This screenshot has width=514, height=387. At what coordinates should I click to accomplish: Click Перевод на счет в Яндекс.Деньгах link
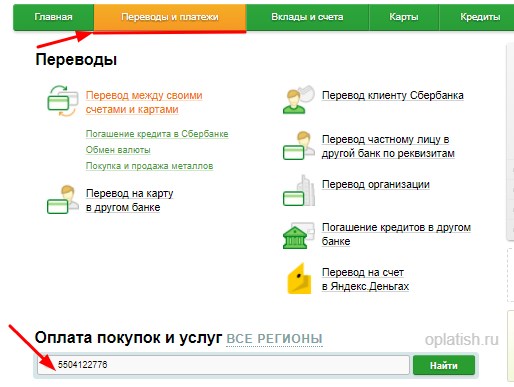pos(365,279)
